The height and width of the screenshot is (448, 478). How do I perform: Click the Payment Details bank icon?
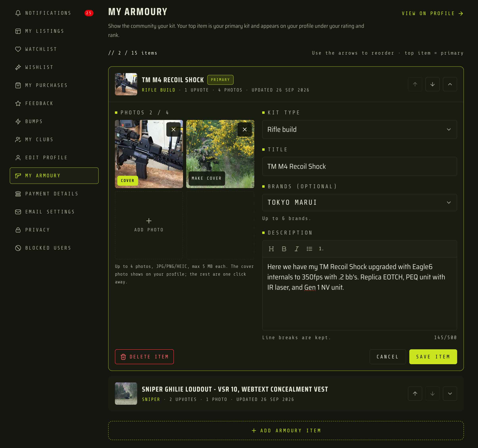pyautogui.click(x=18, y=194)
